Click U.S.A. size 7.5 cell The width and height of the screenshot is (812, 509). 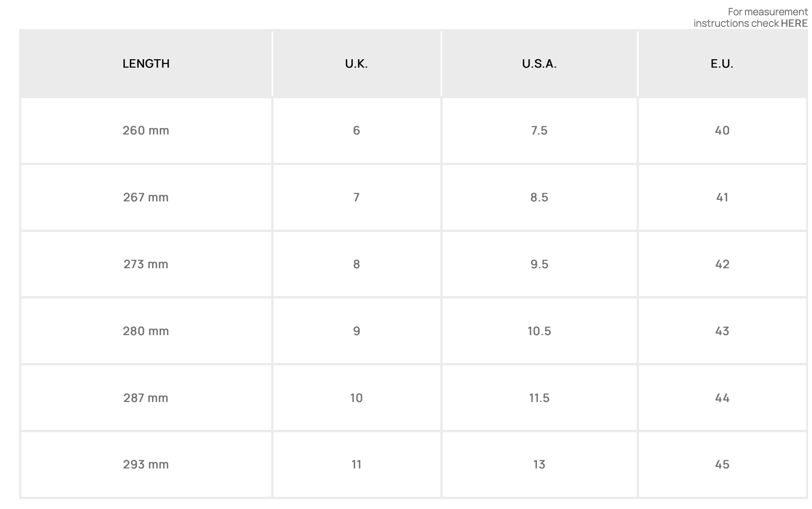coord(539,130)
